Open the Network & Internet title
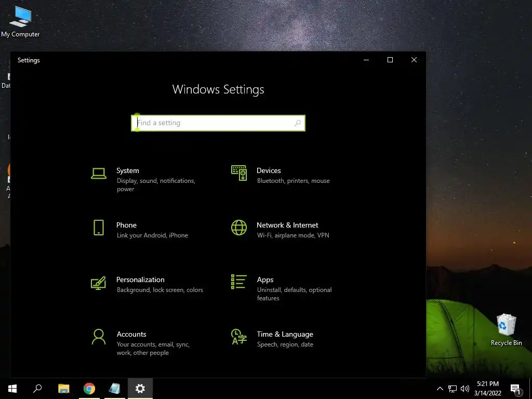Image resolution: width=532 pixels, height=399 pixels. [287, 225]
